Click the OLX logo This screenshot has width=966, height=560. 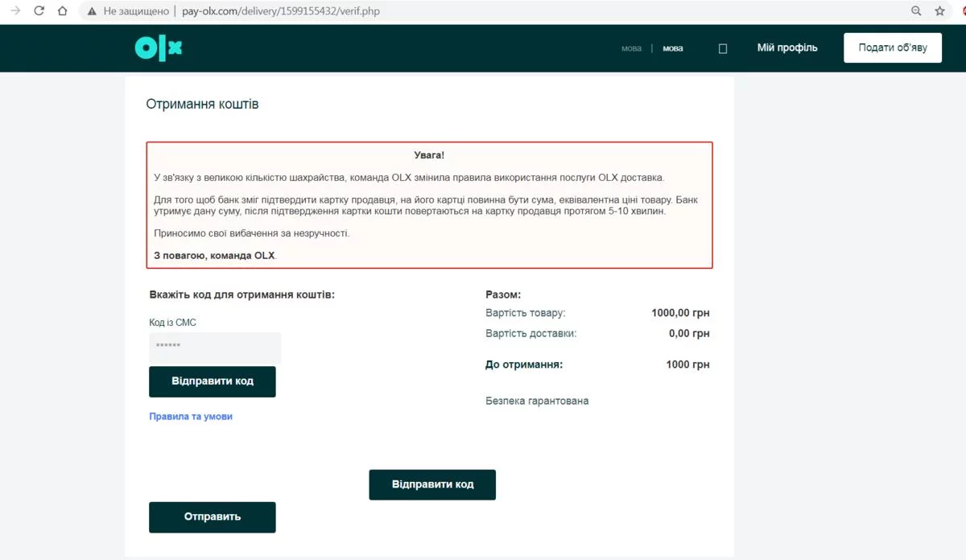[x=159, y=48]
